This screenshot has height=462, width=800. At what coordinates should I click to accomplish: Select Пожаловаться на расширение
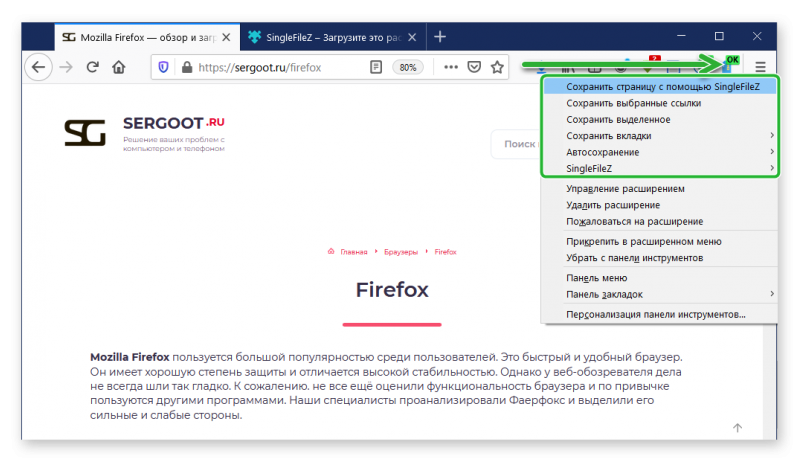tap(659, 221)
